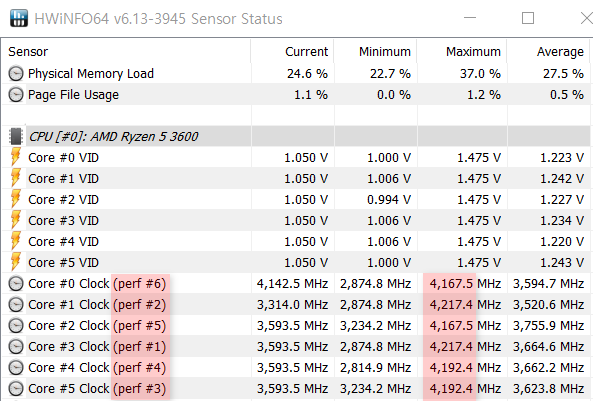Select the Core #2 VID sensor label
The height and width of the screenshot is (401, 593).
tap(64, 199)
